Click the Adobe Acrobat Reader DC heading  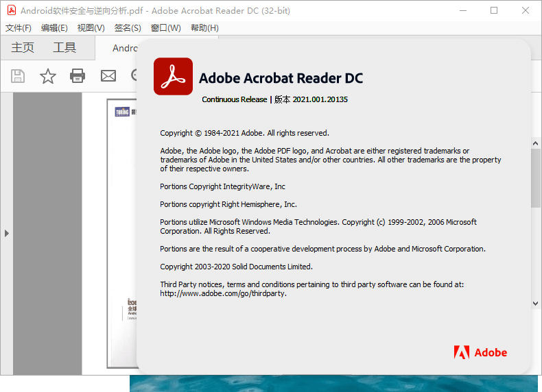pos(281,78)
